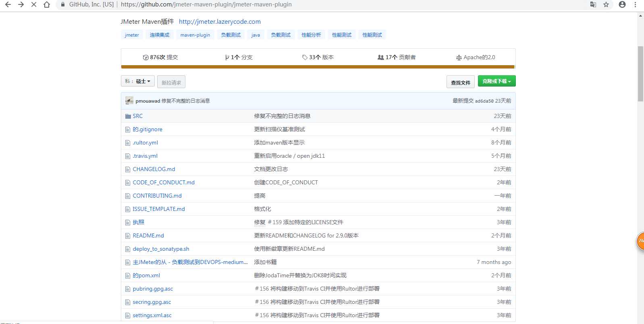Image resolution: width=644 pixels, height=324 pixels.
Task: Open the SRC folder
Action: [x=138, y=116]
